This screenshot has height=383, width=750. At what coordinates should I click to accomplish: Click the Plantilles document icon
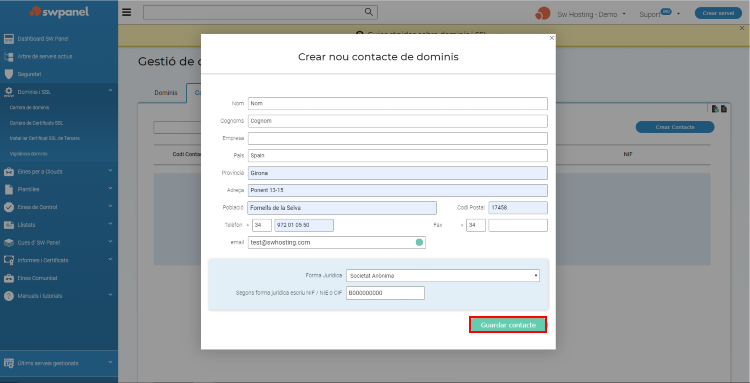click(x=9, y=189)
